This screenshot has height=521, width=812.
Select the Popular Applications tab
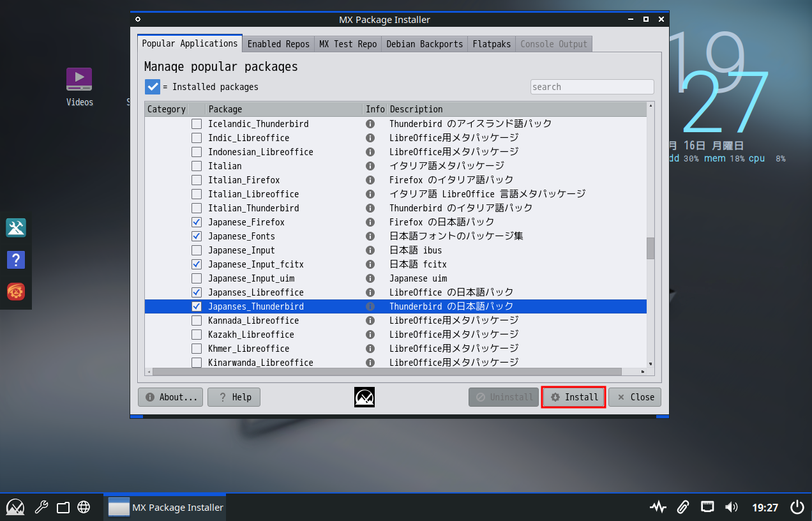(x=190, y=43)
